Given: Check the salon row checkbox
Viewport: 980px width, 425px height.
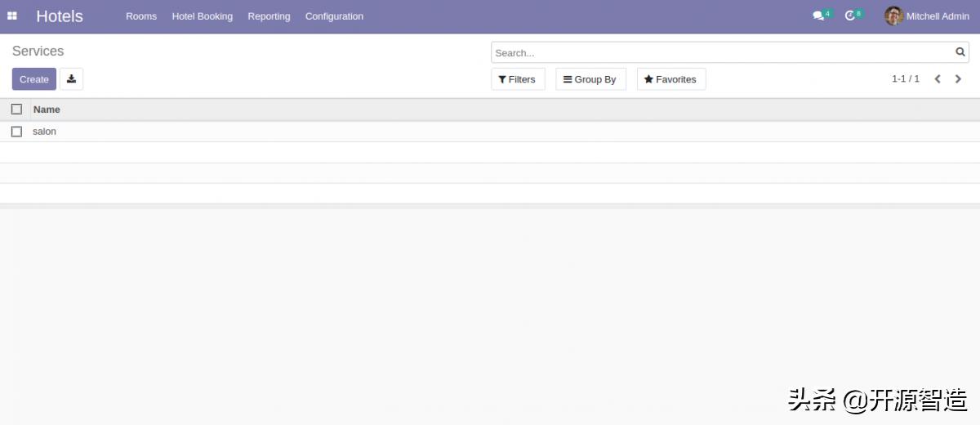Looking at the screenshot, I should [x=16, y=132].
